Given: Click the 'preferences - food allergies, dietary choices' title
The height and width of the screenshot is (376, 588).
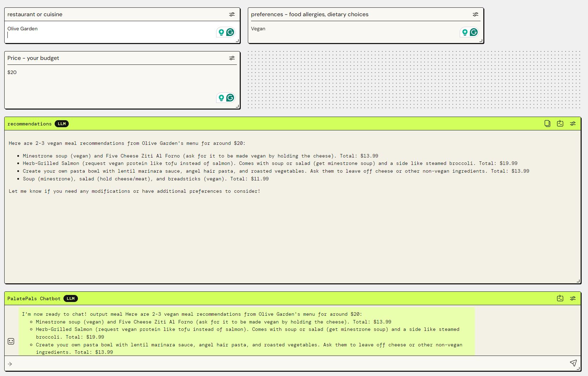Looking at the screenshot, I should click(310, 14).
